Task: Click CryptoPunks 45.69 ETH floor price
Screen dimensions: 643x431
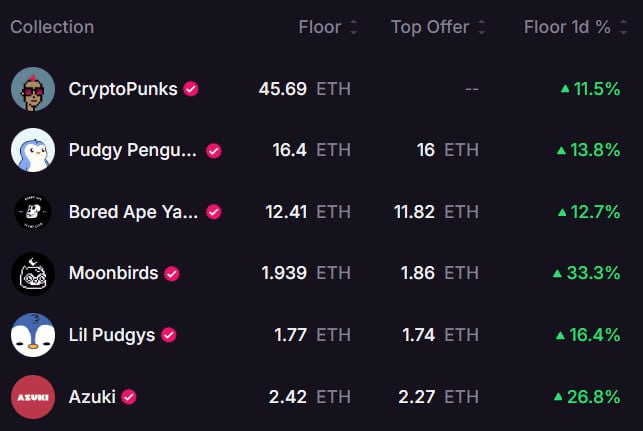Action: (305, 89)
